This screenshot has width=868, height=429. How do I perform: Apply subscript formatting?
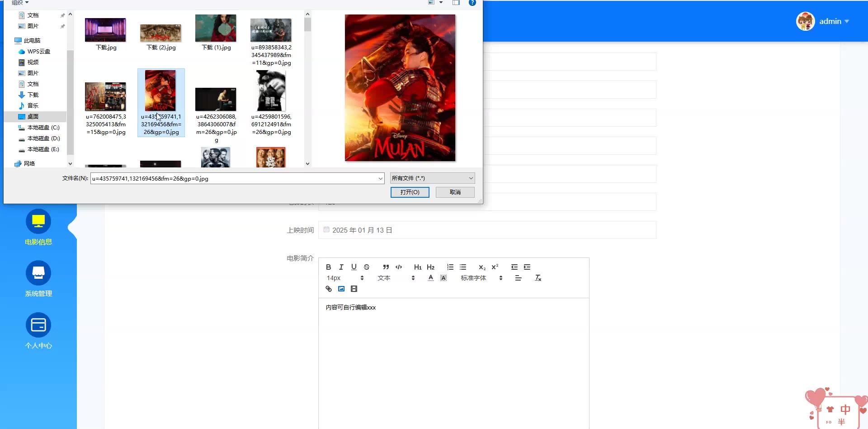[x=482, y=267]
